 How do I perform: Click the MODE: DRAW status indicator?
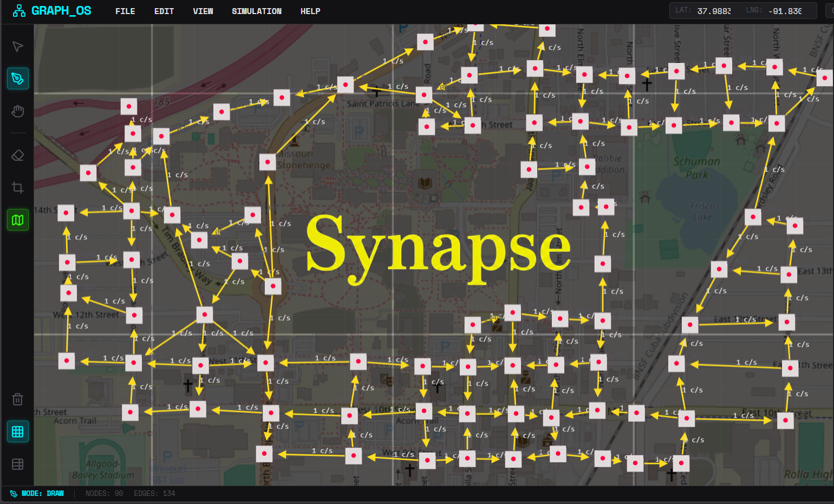coord(37,494)
